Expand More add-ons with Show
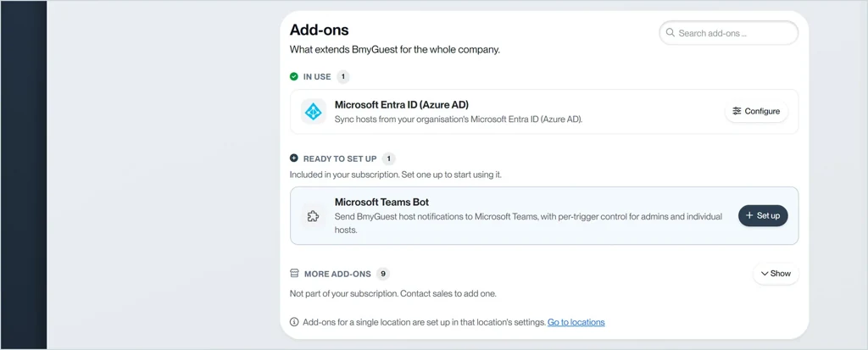 pos(776,274)
